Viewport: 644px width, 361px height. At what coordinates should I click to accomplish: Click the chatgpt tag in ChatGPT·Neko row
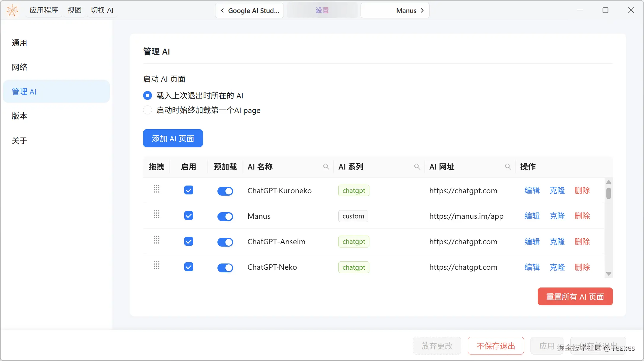pos(354,267)
